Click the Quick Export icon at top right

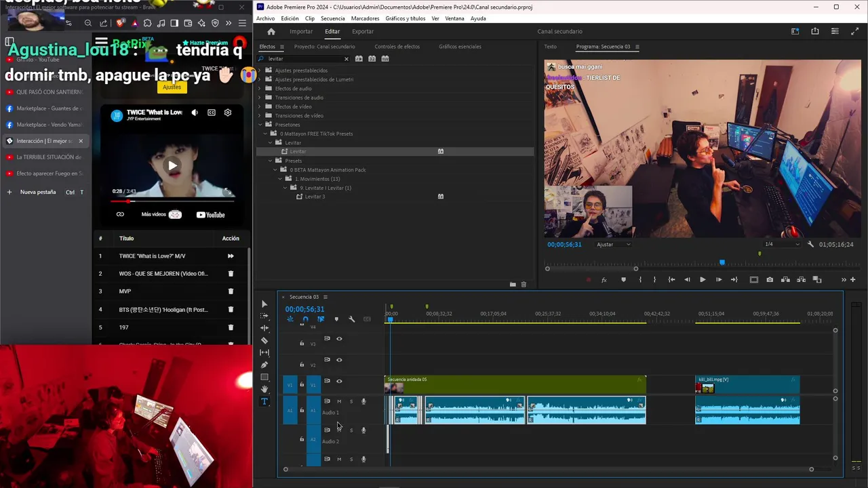[x=815, y=31]
